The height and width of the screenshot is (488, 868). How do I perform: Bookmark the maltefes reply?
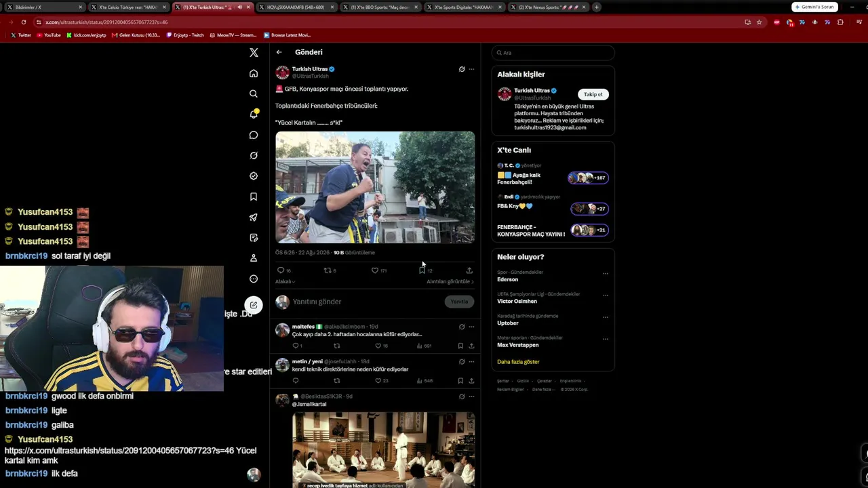pyautogui.click(x=460, y=346)
